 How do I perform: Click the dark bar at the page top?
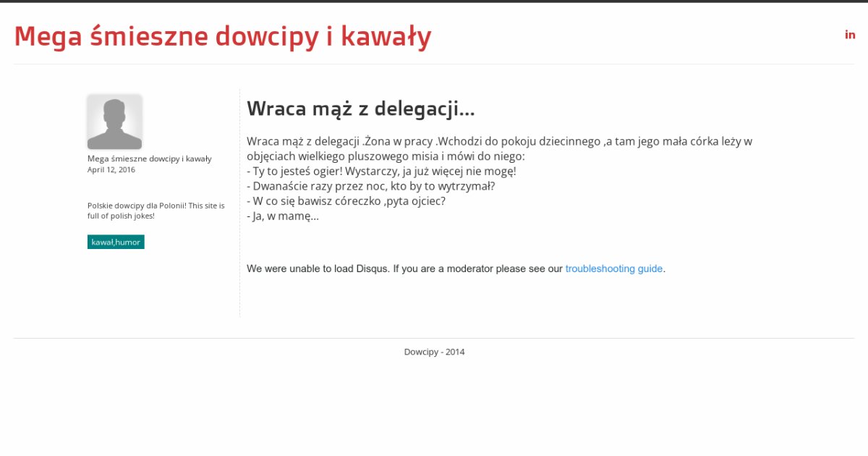(434, 1)
